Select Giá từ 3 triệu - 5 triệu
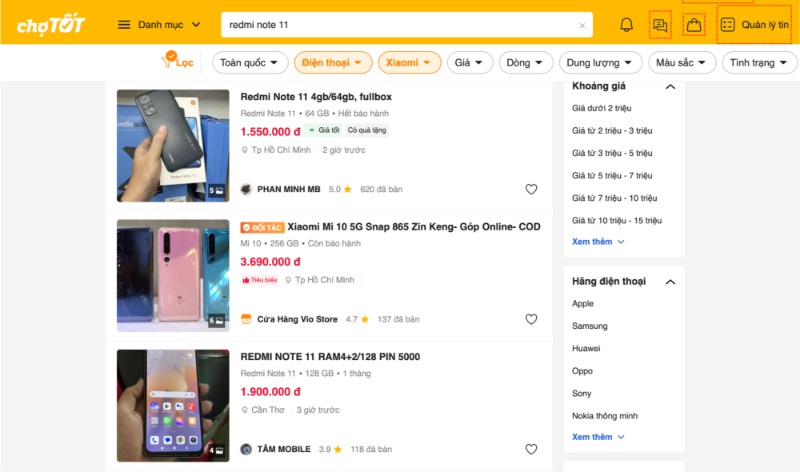This screenshot has width=800, height=472. 612,153
